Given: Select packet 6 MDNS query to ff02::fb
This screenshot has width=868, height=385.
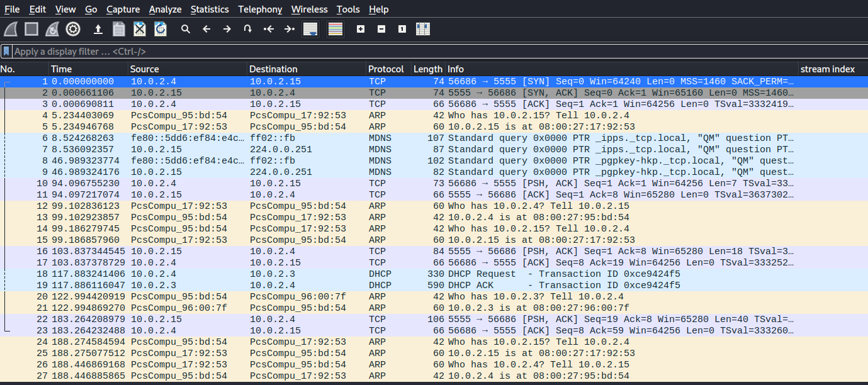Looking at the screenshot, I should [434, 138].
